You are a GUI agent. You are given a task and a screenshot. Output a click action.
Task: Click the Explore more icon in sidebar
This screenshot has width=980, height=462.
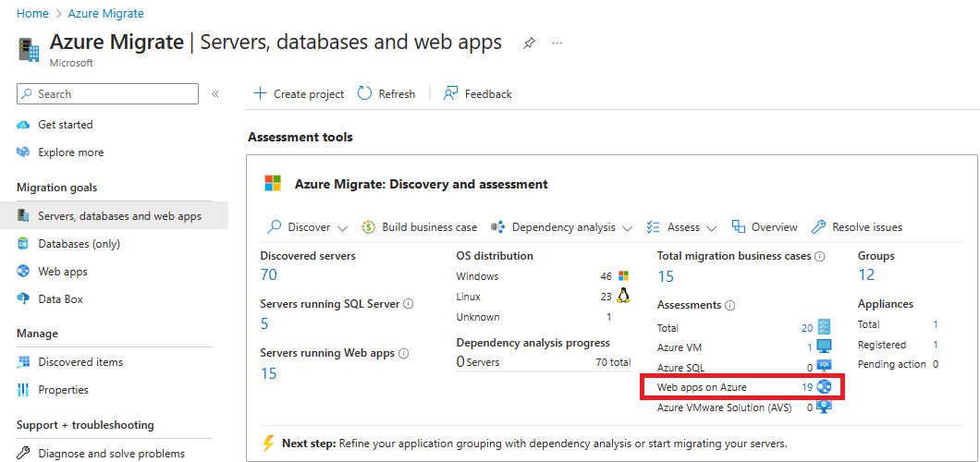tap(24, 152)
